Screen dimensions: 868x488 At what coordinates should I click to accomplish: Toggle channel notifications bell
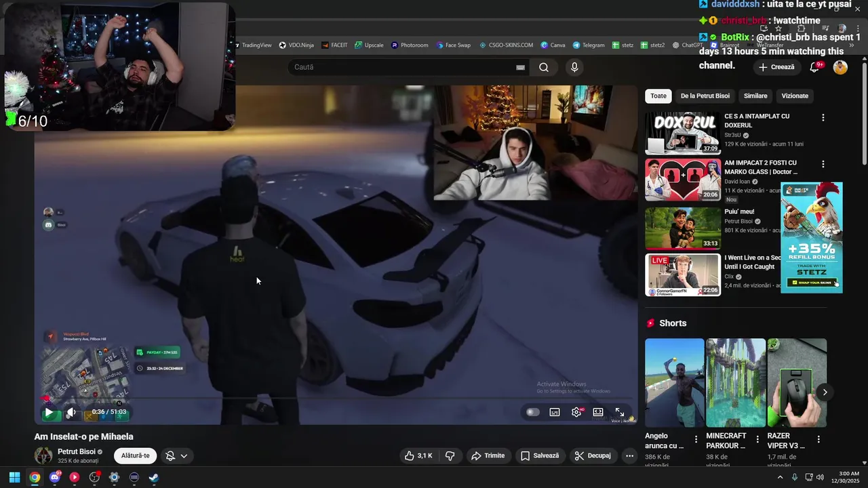(170, 456)
